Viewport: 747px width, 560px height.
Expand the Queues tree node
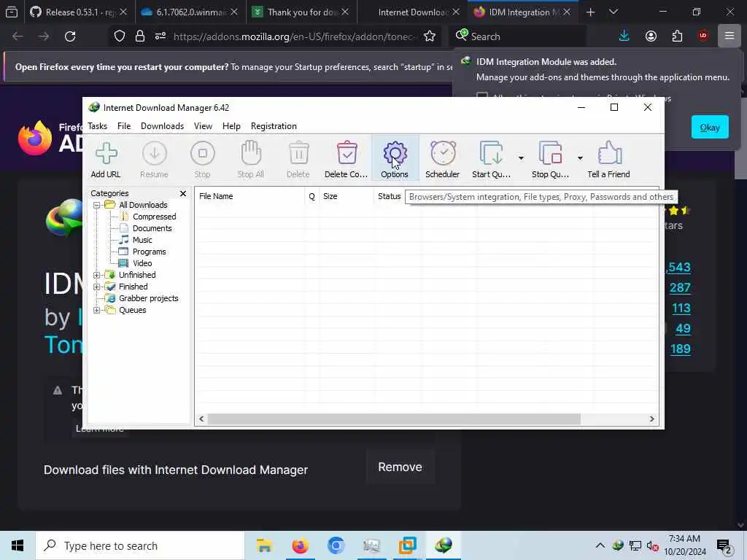97,310
